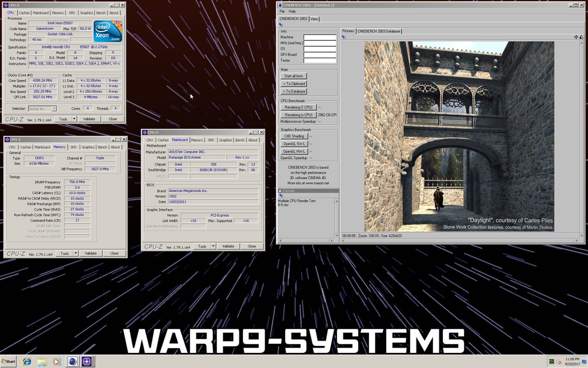Image resolution: width=588 pixels, height=368 pixels.
Task: Open Caches tab in the CPU-Z CPU window
Action: point(24,13)
